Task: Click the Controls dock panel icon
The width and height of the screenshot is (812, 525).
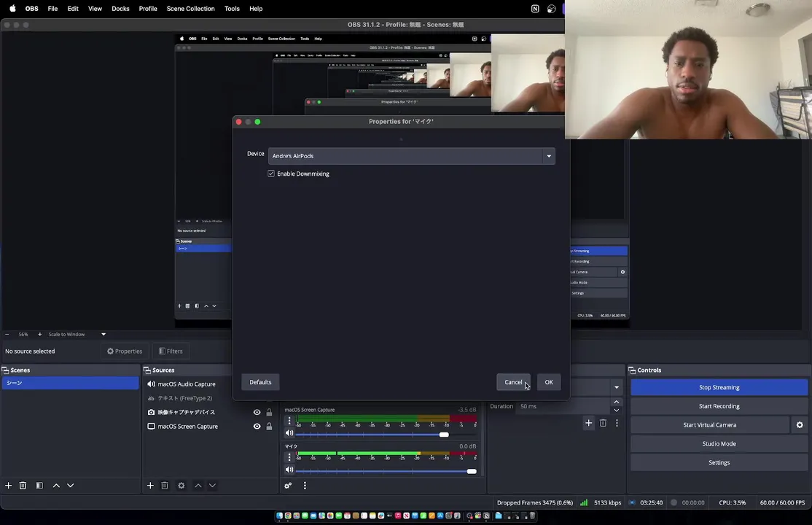Action: coord(632,370)
